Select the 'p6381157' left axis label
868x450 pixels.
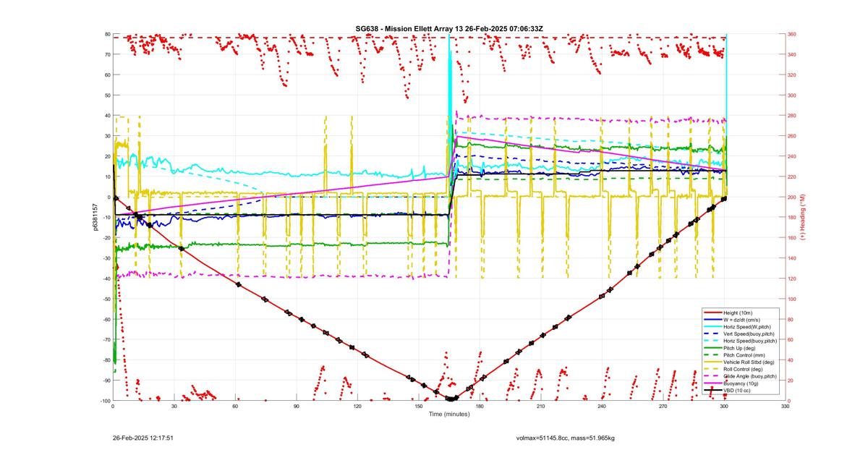(x=95, y=217)
